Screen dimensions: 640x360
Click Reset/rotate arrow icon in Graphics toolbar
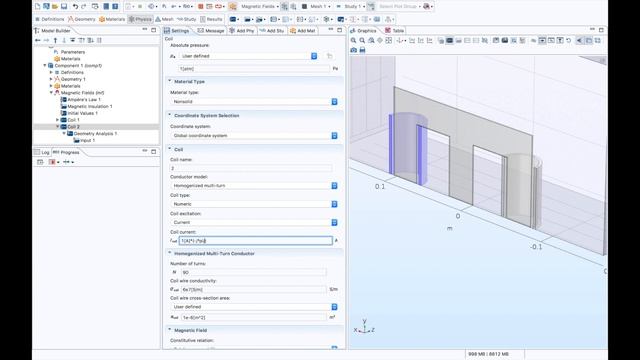tap(569, 40)
